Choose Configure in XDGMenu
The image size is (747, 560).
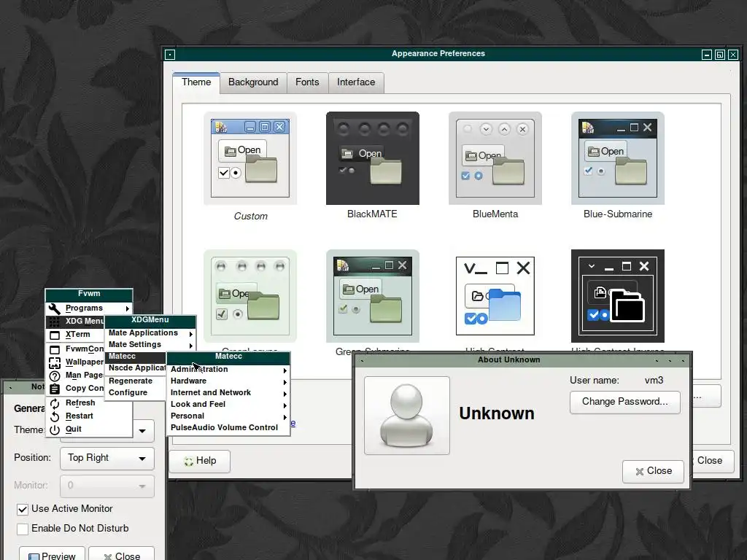[135, 392]
